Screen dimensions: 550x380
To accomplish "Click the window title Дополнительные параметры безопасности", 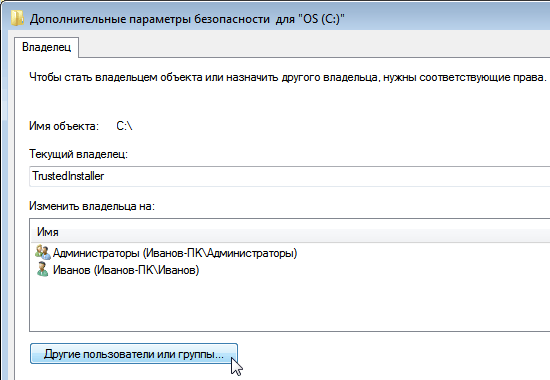I will (x=187, y=19).
